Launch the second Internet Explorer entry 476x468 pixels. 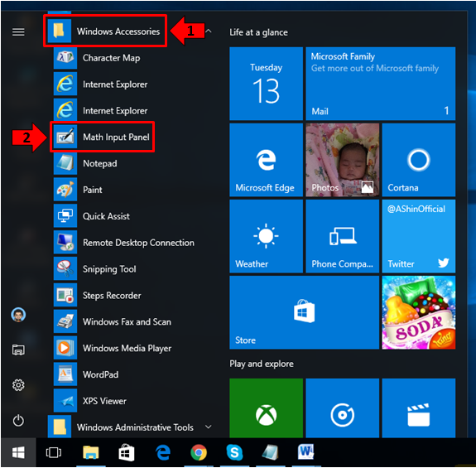coord(131,110)
